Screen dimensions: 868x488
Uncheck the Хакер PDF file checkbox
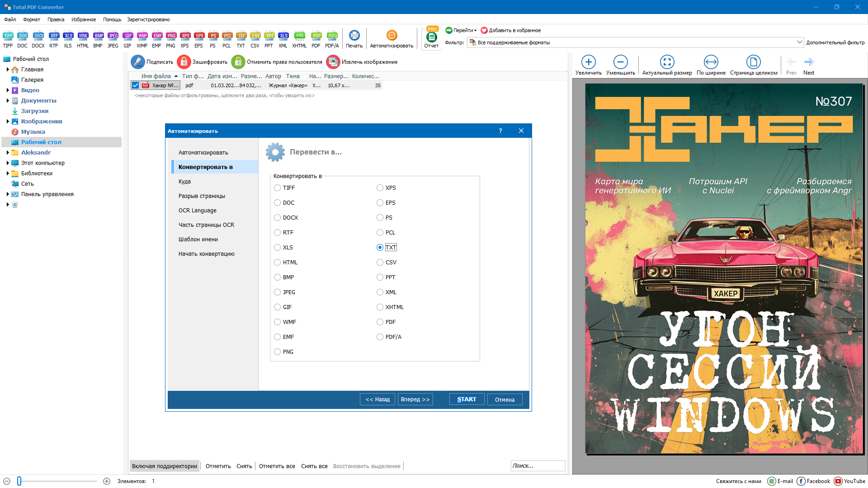(x=135, y=85)
